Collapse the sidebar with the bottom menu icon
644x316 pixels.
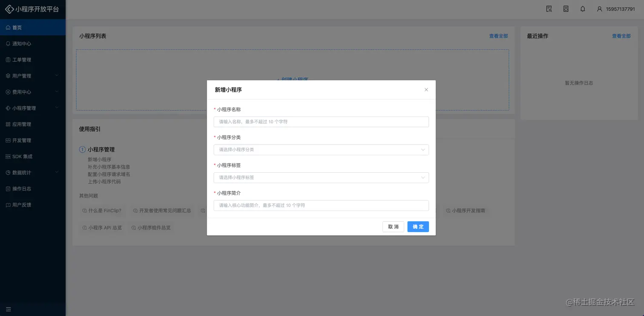click(9, 309)
